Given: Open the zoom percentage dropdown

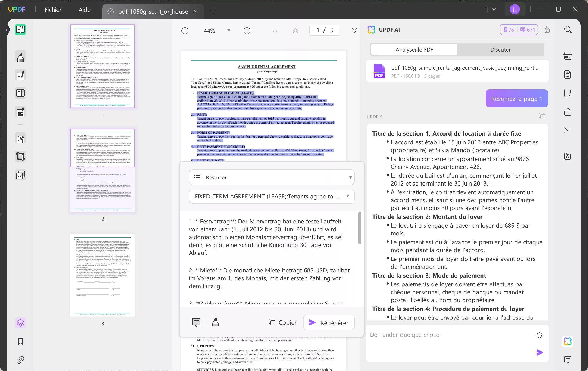Looking at the screenshot, I should click(x=228, y=30).
